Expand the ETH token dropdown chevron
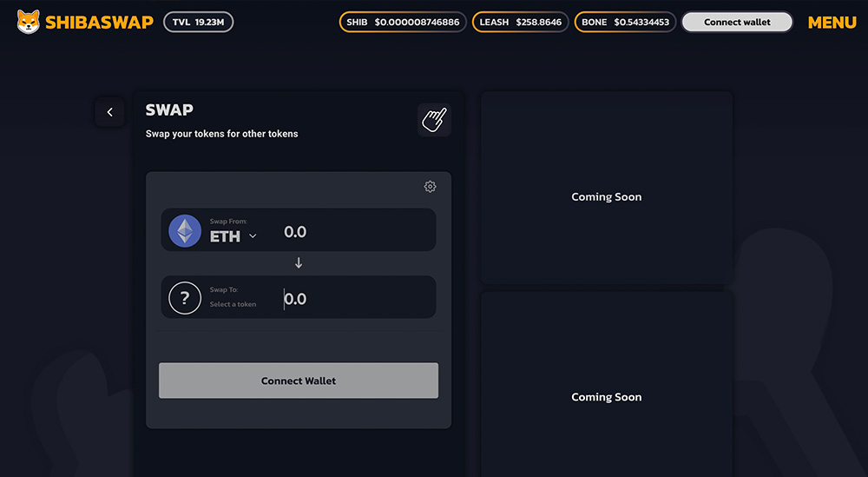 coord(253,236)
